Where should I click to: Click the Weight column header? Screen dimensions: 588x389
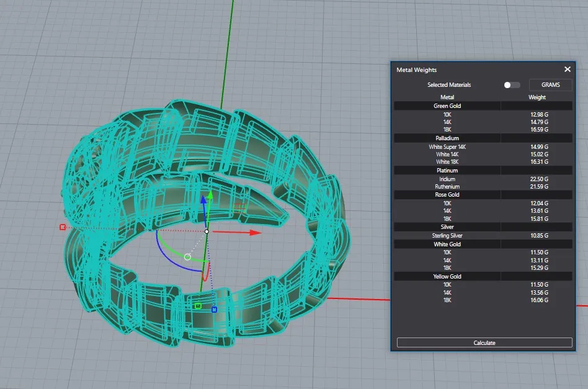click(x=537, y=97)
